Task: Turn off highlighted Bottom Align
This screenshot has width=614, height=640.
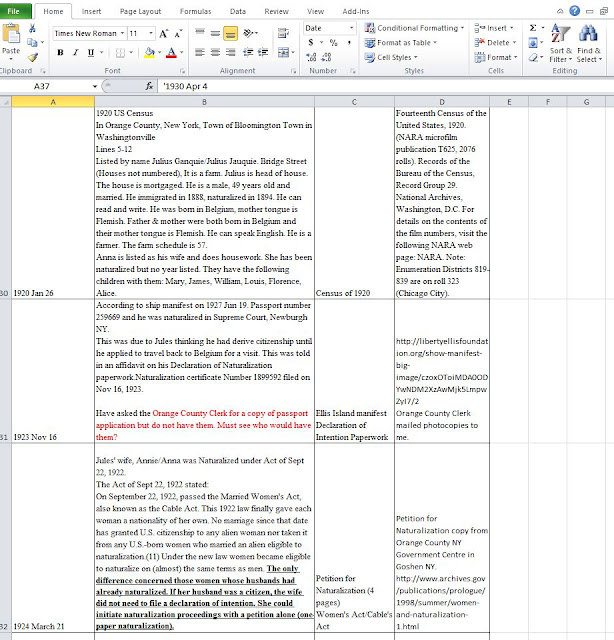Action: point(230,33)
